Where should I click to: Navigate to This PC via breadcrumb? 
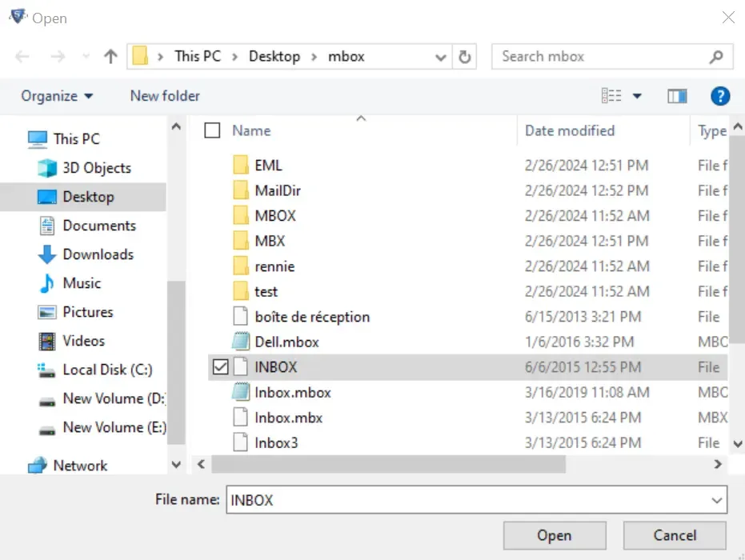197,56
